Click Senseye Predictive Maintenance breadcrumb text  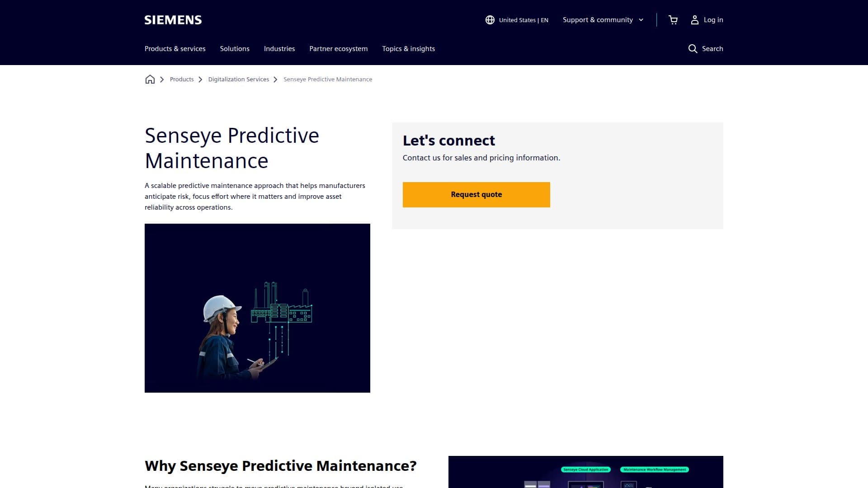pos(328,80)
